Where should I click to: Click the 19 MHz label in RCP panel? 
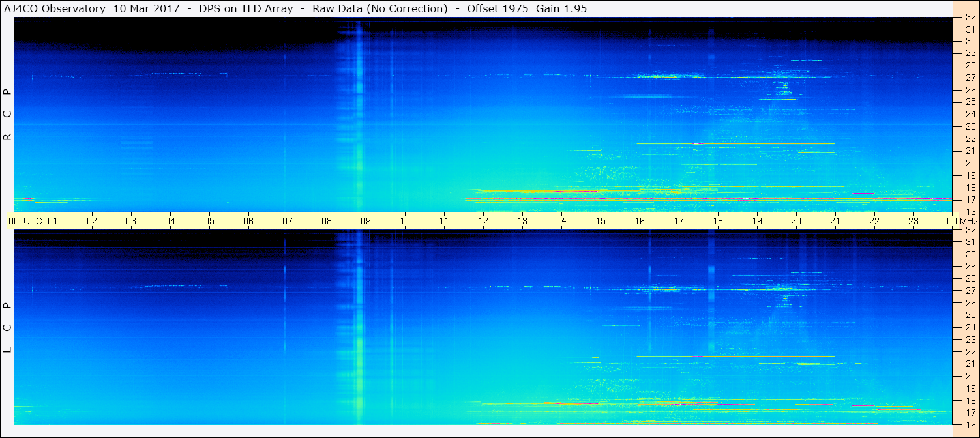click(970, 175)
